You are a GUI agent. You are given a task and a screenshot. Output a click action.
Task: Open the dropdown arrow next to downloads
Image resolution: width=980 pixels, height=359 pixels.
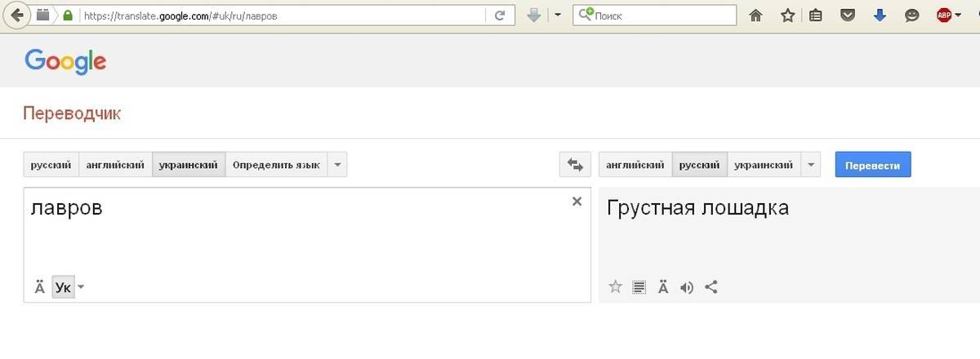pyautogui.click(x=558, y=15)
